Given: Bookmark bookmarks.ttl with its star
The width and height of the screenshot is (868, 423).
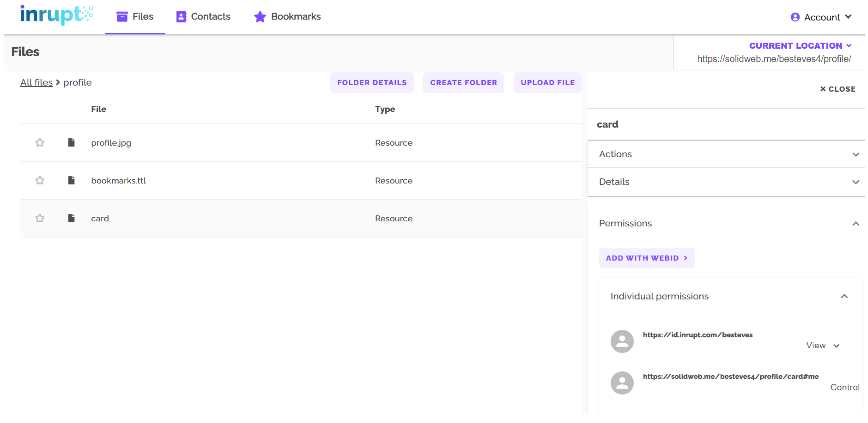Looking at the screenshot, I should pyautogui.click(x=40, y=180).
